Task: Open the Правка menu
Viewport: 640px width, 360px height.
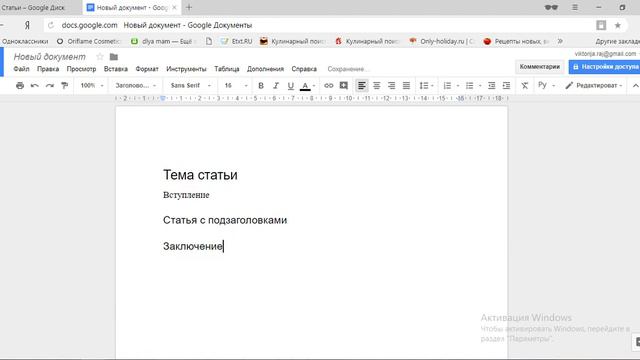Action: coord(48,69)
